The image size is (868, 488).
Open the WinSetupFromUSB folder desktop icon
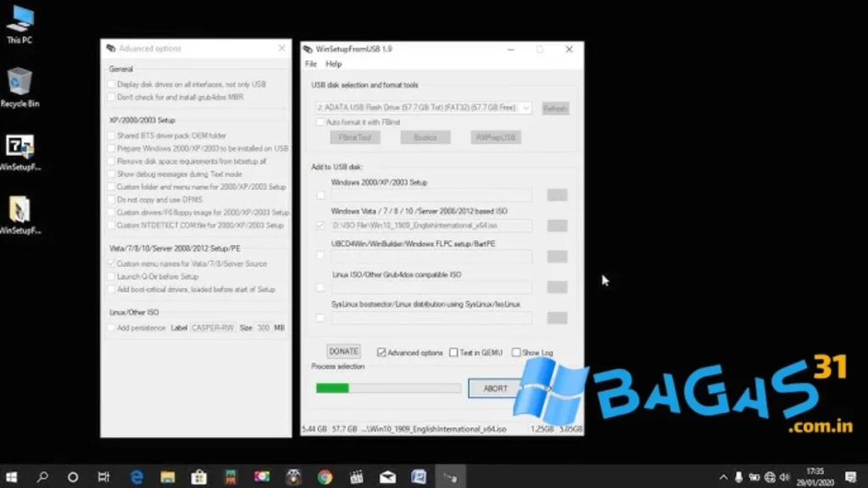point(20,216)
